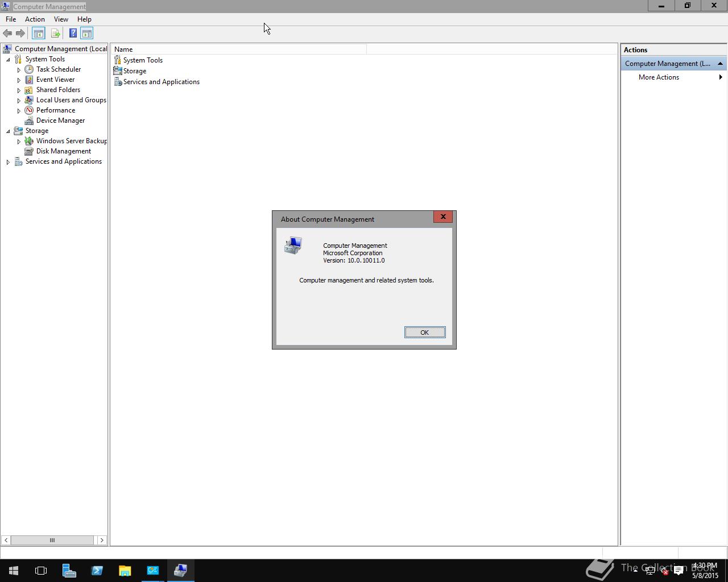Open the File menu

click(x=11, y=19)
